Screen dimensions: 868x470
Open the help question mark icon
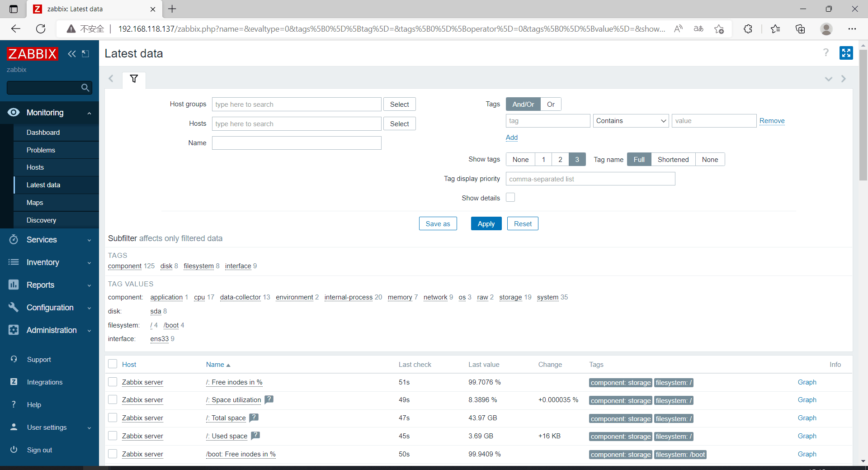point(826,53)
